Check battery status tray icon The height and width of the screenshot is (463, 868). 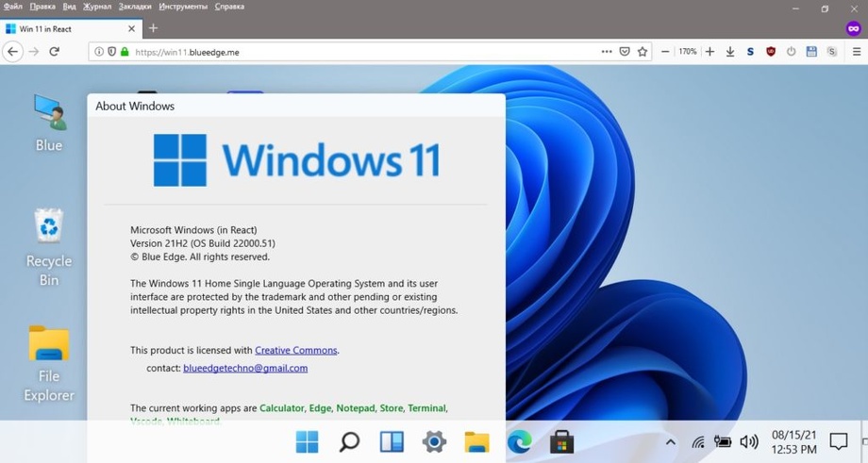[723, 441]
